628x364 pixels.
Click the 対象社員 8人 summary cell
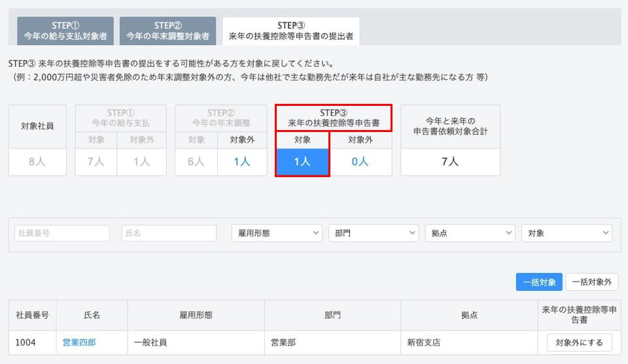(37, 162)
